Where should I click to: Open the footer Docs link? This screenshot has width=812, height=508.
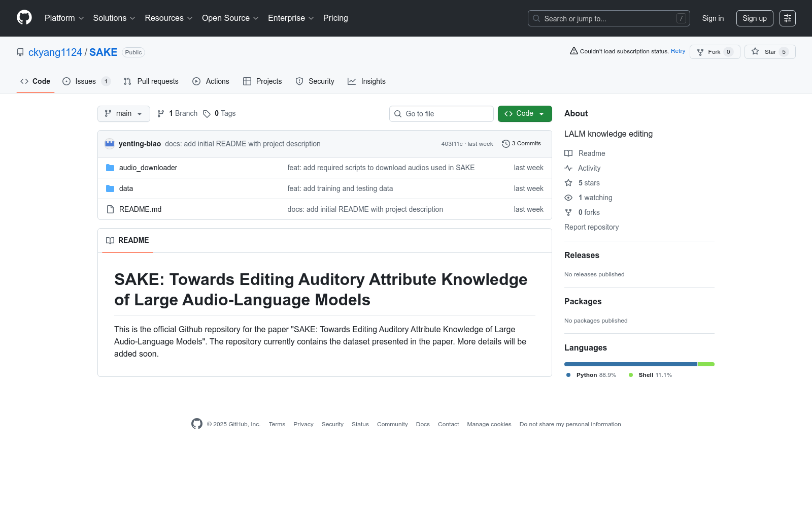(x=423, y=424)
